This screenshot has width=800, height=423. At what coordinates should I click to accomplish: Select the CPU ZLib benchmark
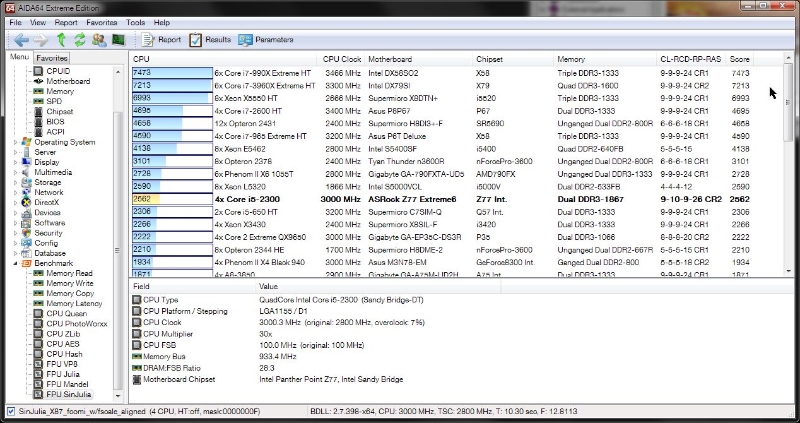63,334
